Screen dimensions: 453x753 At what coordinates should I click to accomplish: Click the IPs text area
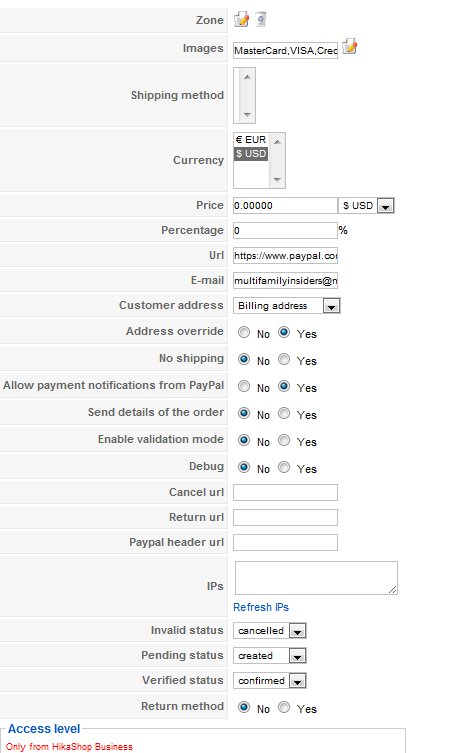[x=316, y=578]
